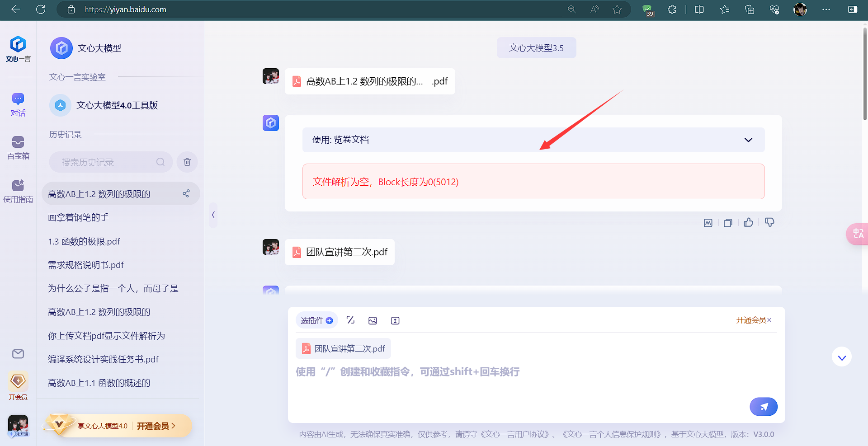868x446 pixels.
Task: Open the 选插件 plugin selector
Action: pyautogui.click(x=316, y=320)
